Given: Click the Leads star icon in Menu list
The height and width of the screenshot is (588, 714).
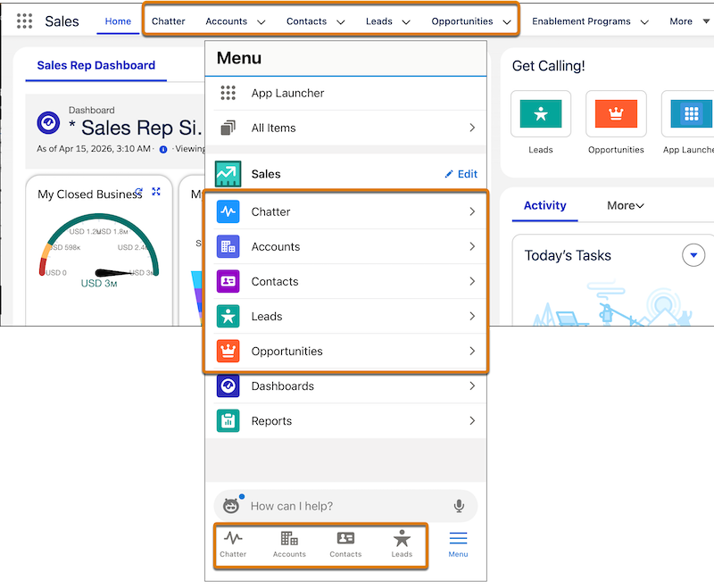Looking at the screenshot, I should coord(228,316).
